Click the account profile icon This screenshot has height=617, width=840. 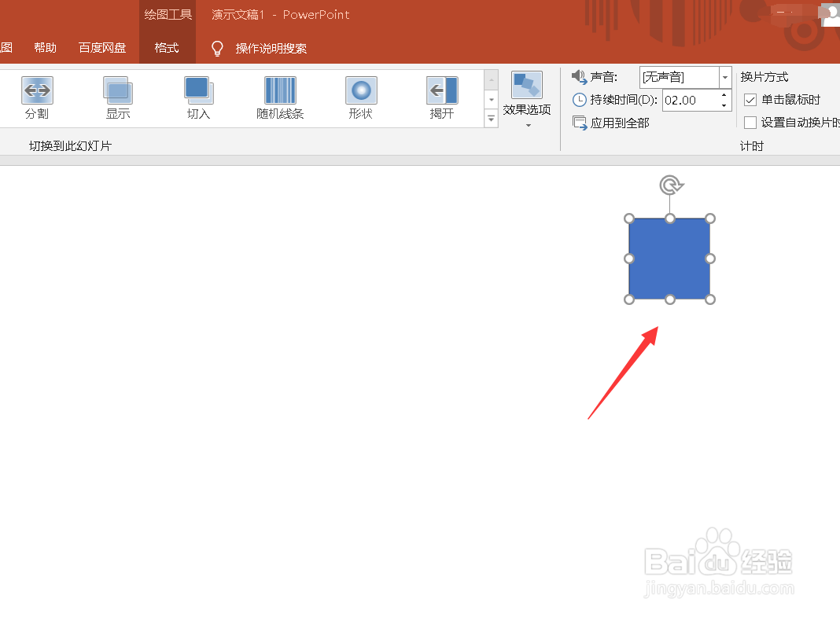click(x=831, y=15)
